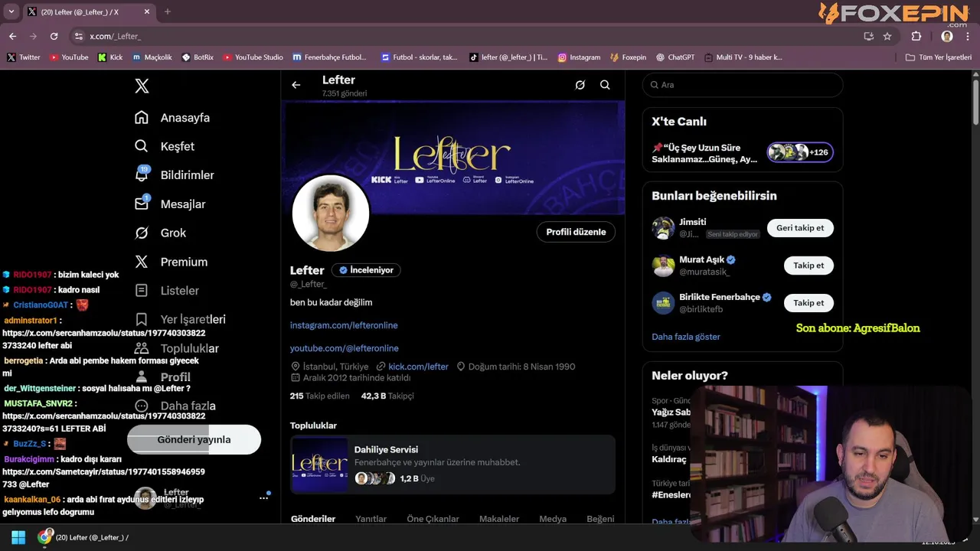Expand the Tüm Yer İşaretleri folder

click(939, 57)
